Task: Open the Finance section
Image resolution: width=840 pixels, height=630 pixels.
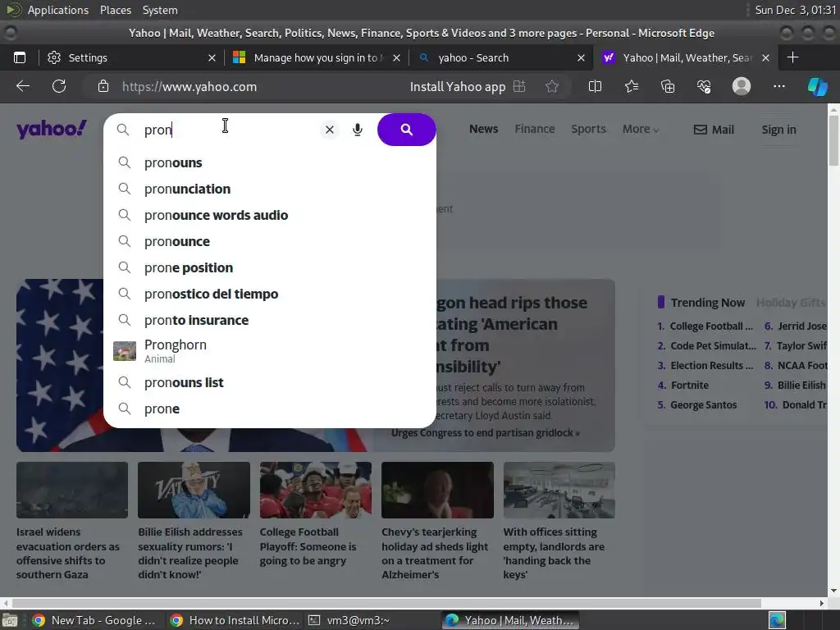Action: (535, 129)
